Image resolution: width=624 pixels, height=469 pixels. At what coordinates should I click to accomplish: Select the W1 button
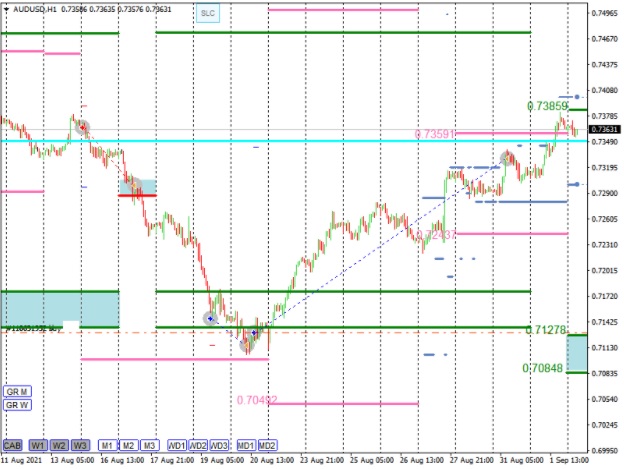click(x=38, y=445)
